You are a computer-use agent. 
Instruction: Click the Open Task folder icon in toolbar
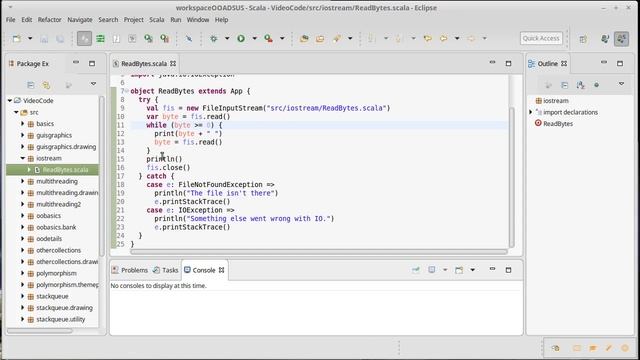coord(320,38)
